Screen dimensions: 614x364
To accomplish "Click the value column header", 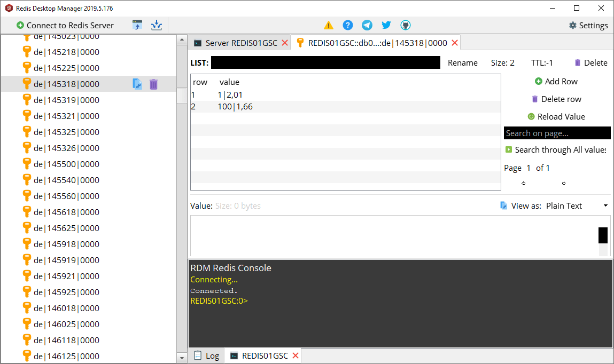I will click(x=229, y=82).
